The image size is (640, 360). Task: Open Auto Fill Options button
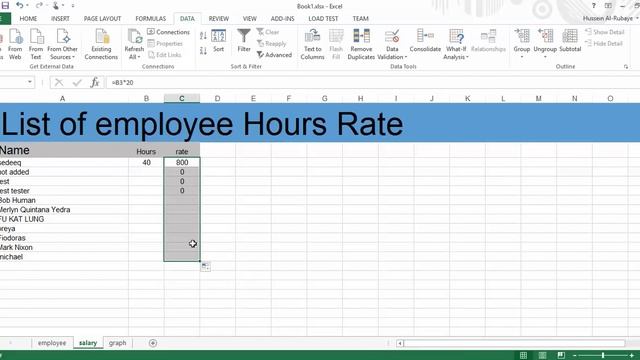click(x=206, y=267)
